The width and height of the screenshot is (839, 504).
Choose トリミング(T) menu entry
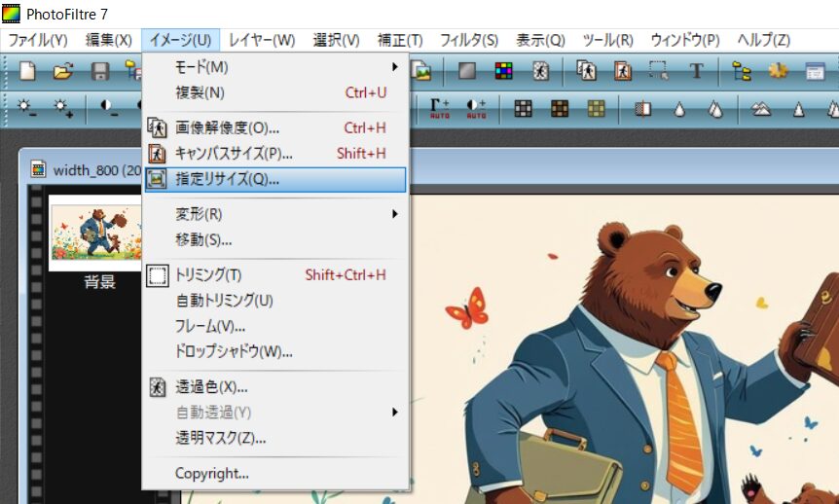(275, 275)
